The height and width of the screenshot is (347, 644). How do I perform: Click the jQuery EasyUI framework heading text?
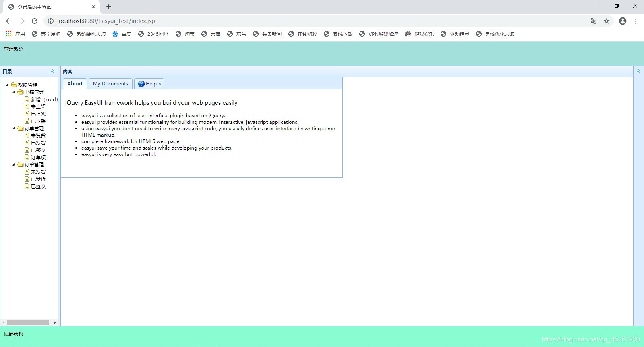point(152,103)
